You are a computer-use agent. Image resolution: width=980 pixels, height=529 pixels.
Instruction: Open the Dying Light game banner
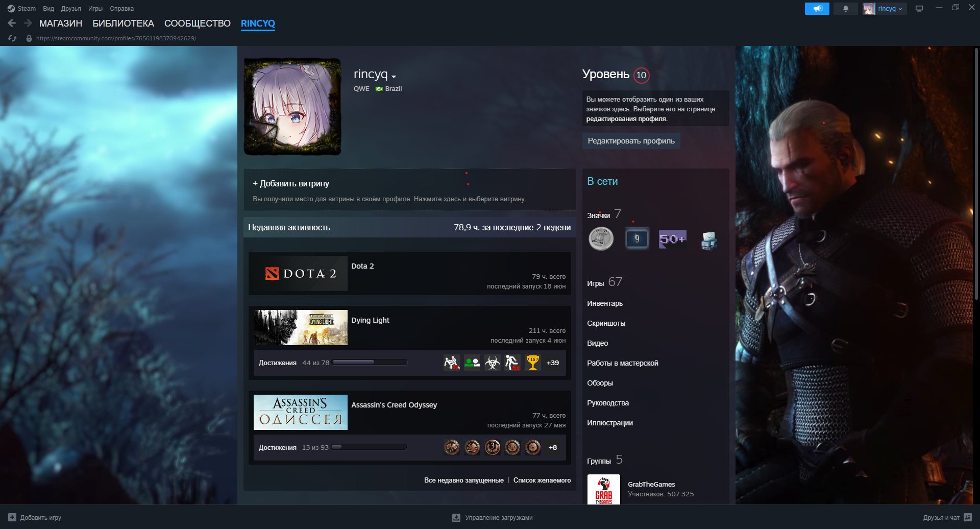pos(301,328)
